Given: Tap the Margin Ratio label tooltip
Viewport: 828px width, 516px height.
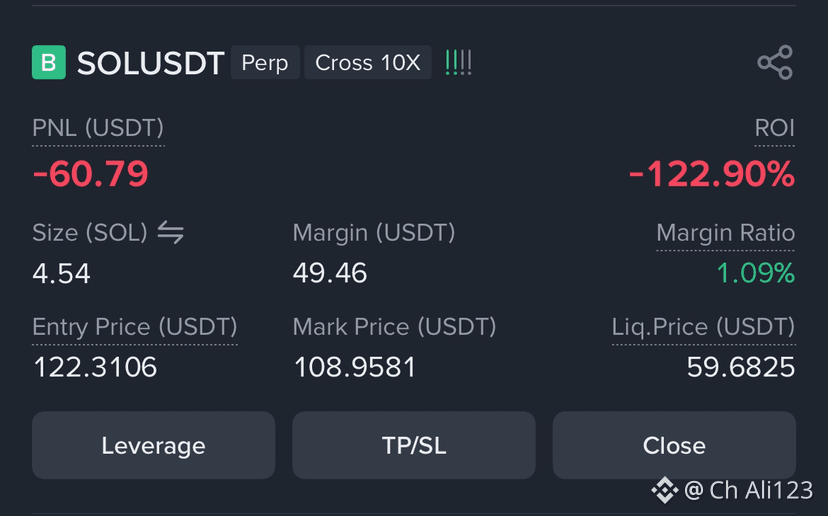Looking at the screenshot, I should pos(726,233).
